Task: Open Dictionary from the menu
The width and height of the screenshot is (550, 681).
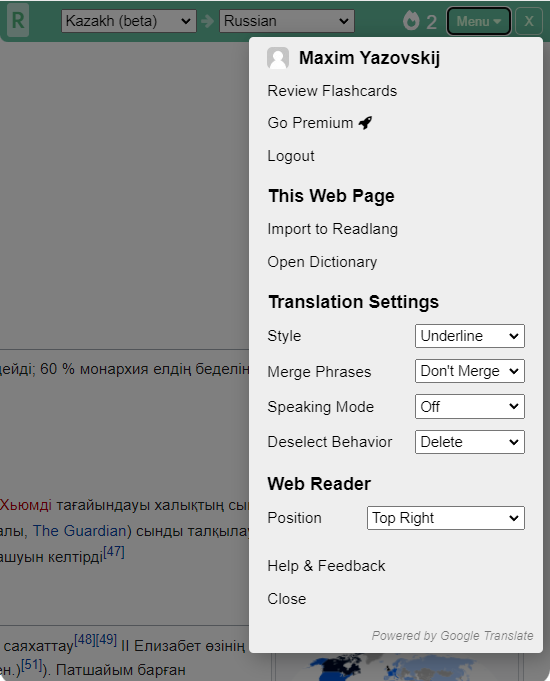Action: [322, 262]
